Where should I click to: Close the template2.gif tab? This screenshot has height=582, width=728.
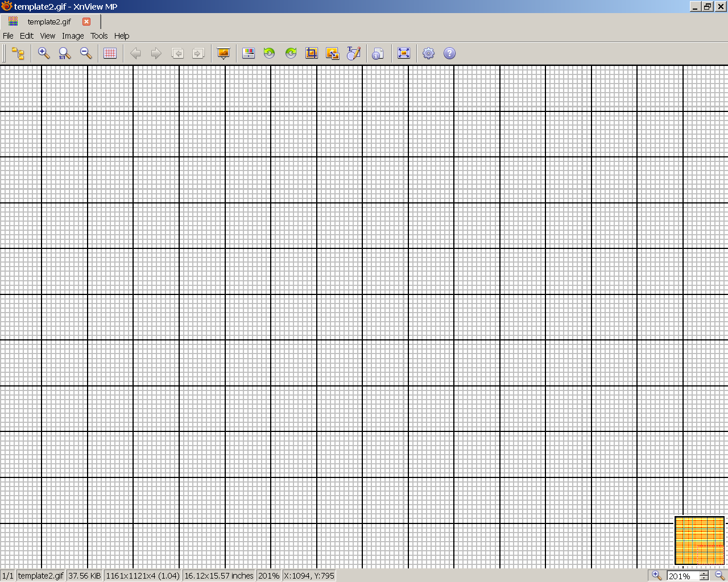86,22
